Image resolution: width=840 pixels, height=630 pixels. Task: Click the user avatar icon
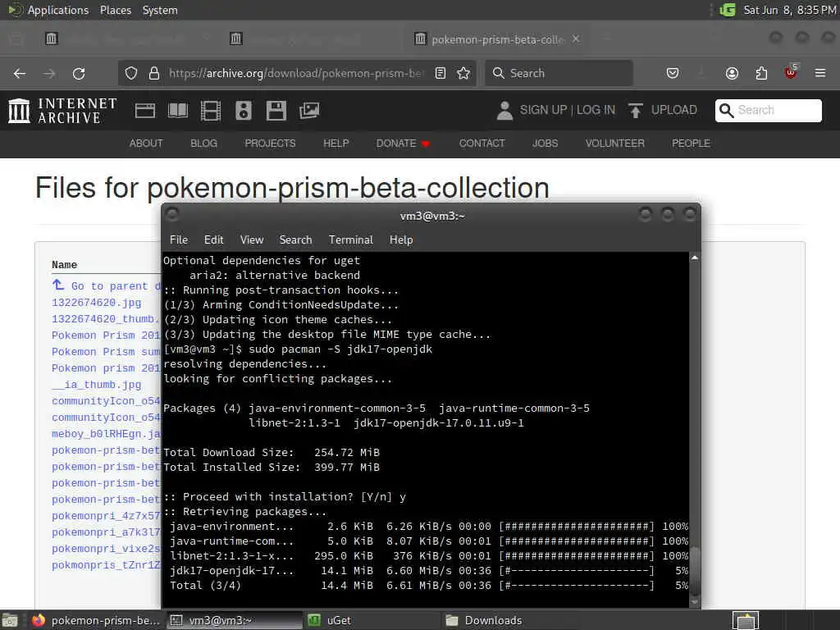click(x=504, y=111)
